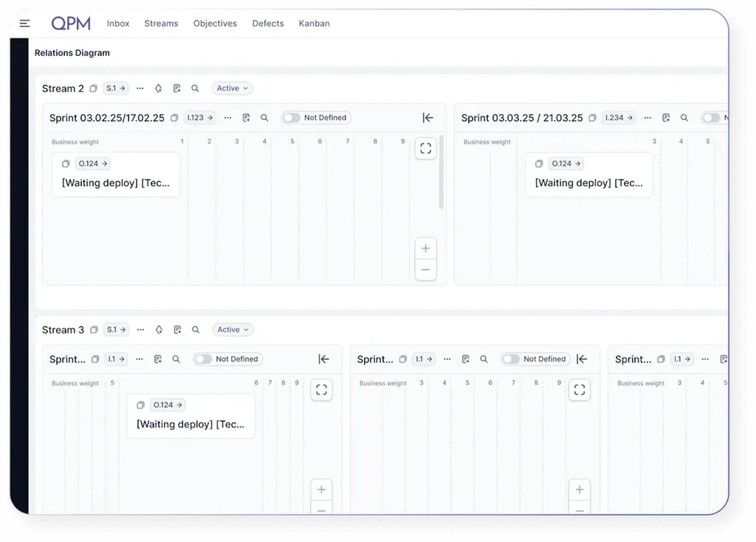Click notes icon for Sprint 03.03.25 / 21.03.25
The height and width of the screenshot is (542, 756).
666,118
